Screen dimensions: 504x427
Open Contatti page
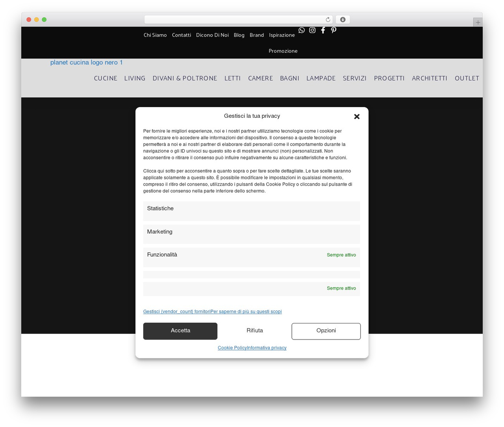182,35
